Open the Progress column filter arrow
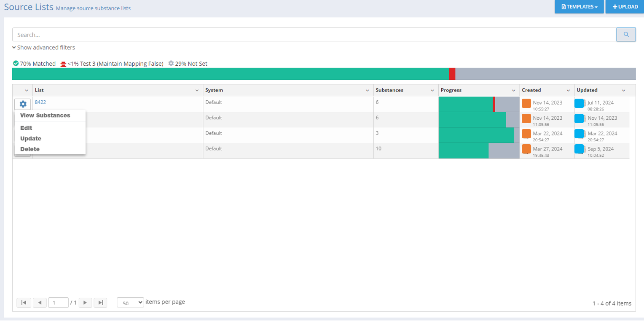The height and width of the screenshot is (323, 644). pyautogui.click(x=513, y=90)
